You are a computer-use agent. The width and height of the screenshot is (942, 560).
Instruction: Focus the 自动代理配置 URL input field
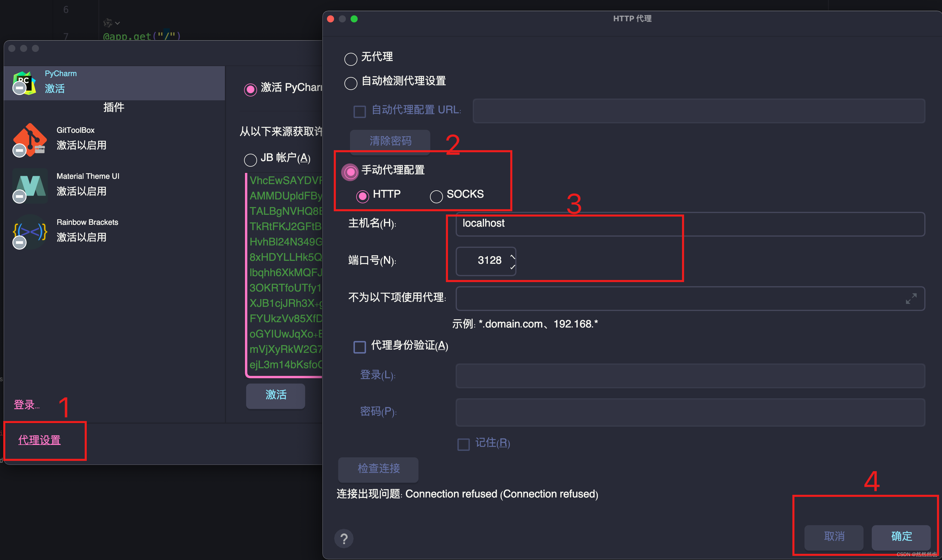698,111
